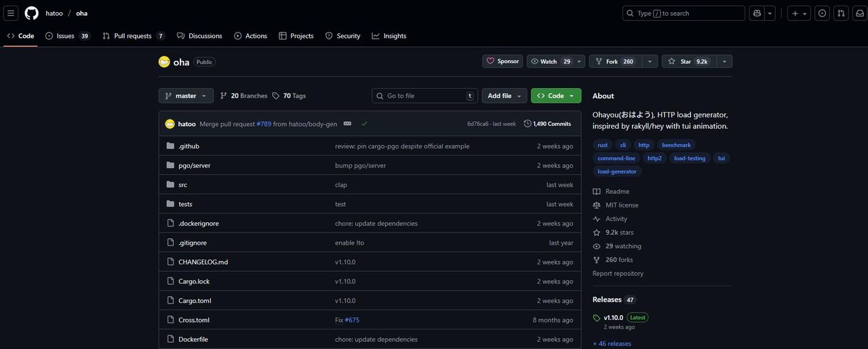Click the oha repository avatar image
Viewport: 868px width, 349px height.
tap(164, 62)
